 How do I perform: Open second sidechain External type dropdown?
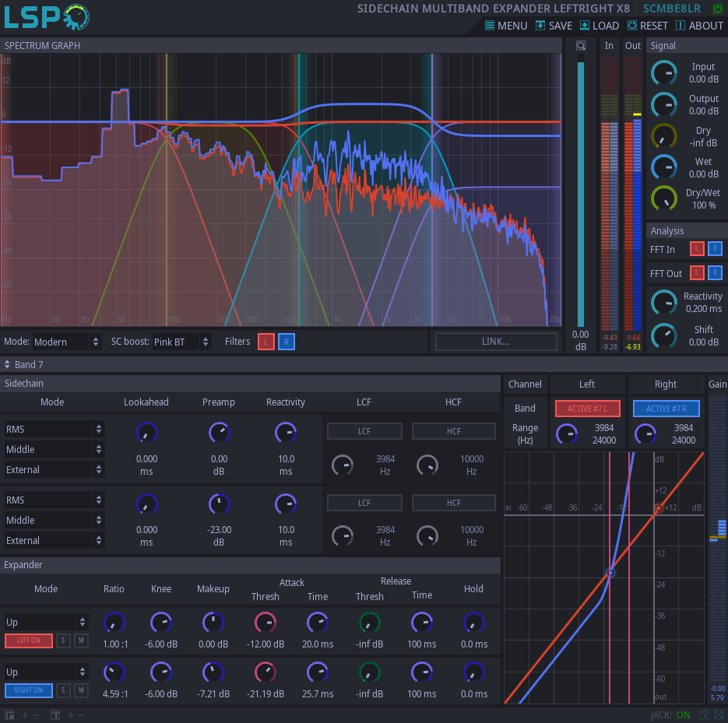(54, 540)
